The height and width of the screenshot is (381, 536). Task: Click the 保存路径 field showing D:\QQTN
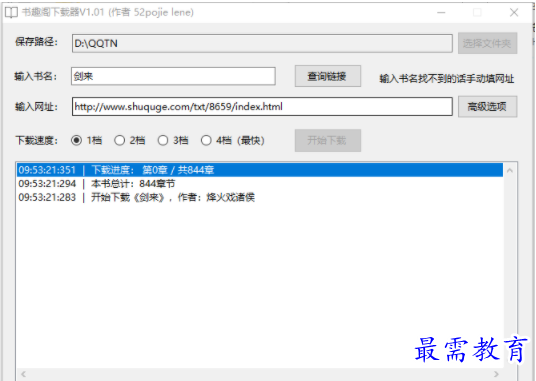tap(262, 43)
